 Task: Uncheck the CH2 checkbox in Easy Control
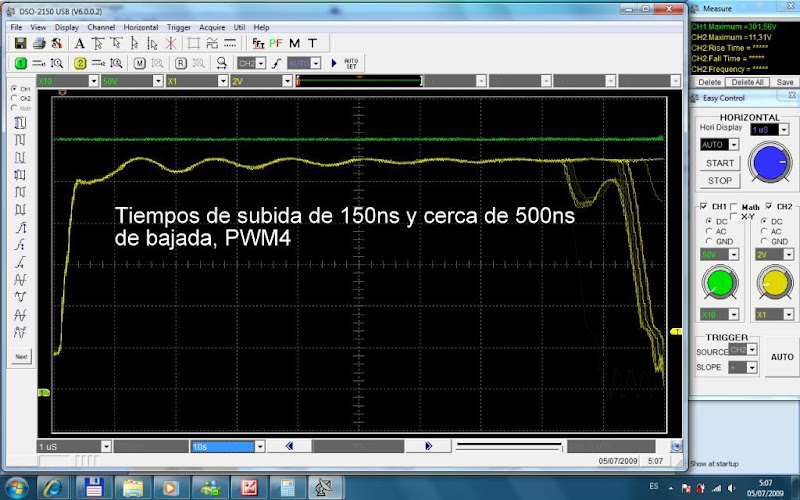[769, 206]
